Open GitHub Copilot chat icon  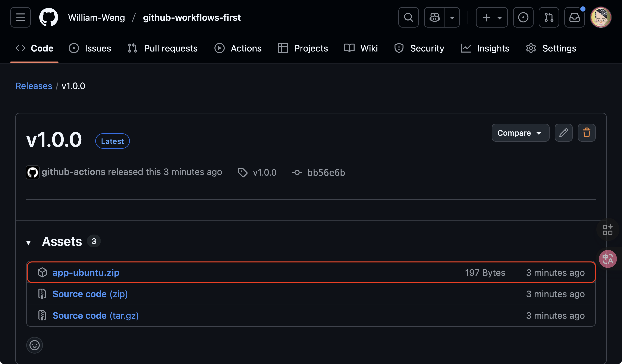[434, 17]
